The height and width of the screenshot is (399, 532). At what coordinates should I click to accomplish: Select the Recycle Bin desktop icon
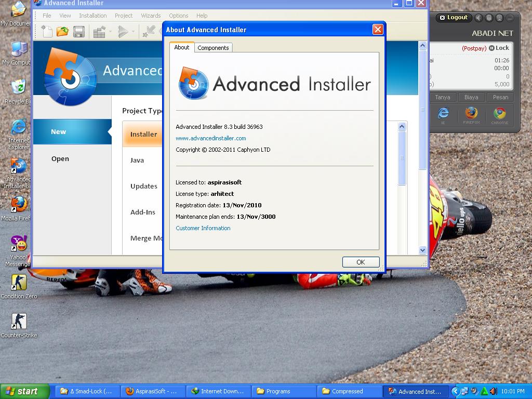point(17,91)
